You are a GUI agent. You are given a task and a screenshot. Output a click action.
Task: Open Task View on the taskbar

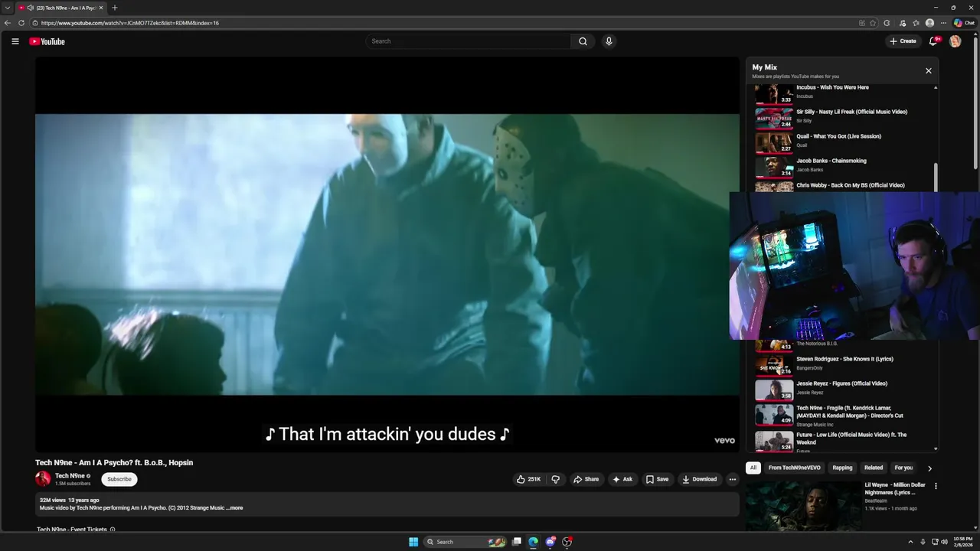pyautogui.click(x=517, y=542)
